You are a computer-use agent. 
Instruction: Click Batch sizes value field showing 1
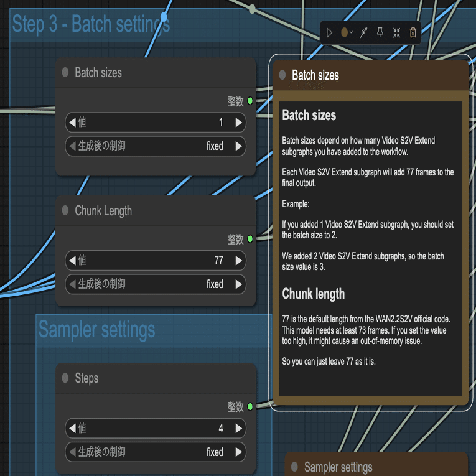[x=156, y=123]
